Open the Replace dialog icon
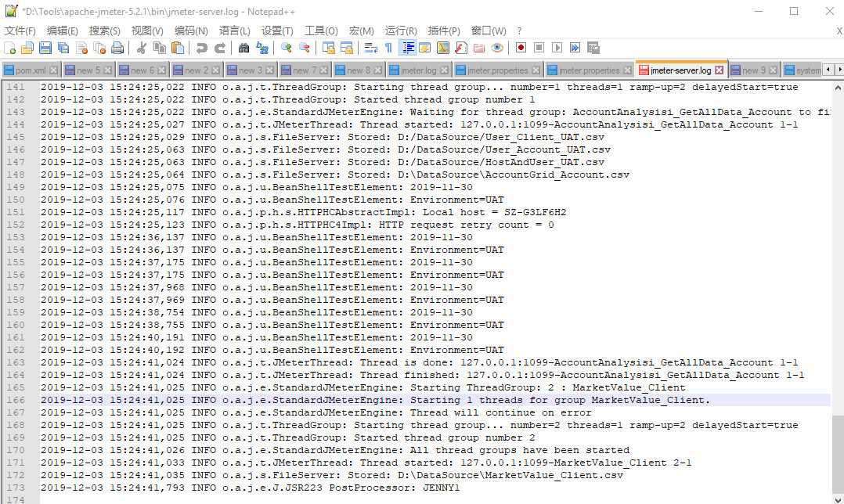The image size is (844, 504). [262, 48]
